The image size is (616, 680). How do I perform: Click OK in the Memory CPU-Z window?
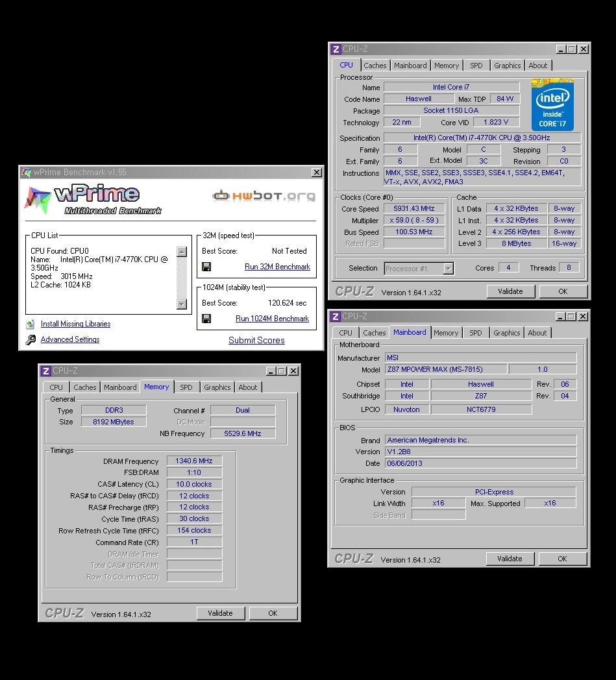[273, 613]
